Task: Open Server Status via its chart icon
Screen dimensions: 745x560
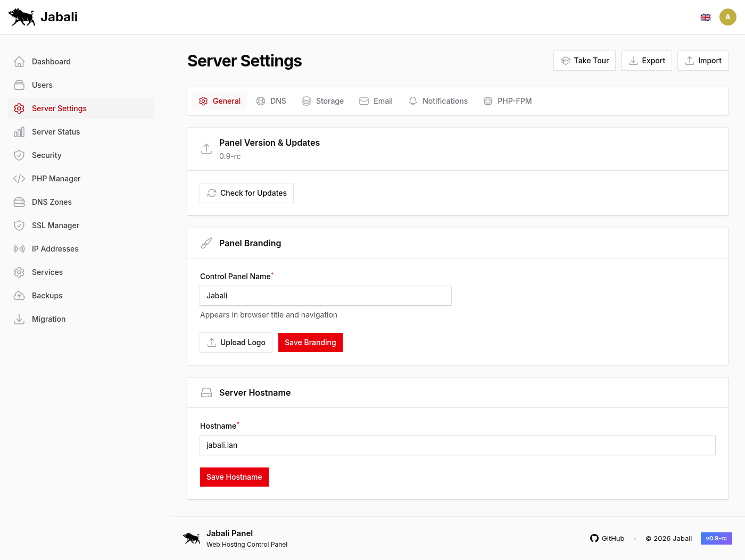Action: coord(19,131)
